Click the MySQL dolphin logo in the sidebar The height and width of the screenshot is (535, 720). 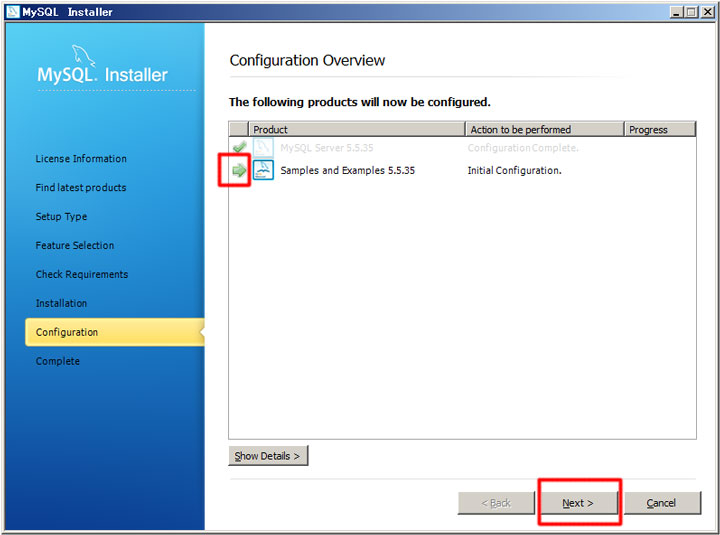pos(83,56)
